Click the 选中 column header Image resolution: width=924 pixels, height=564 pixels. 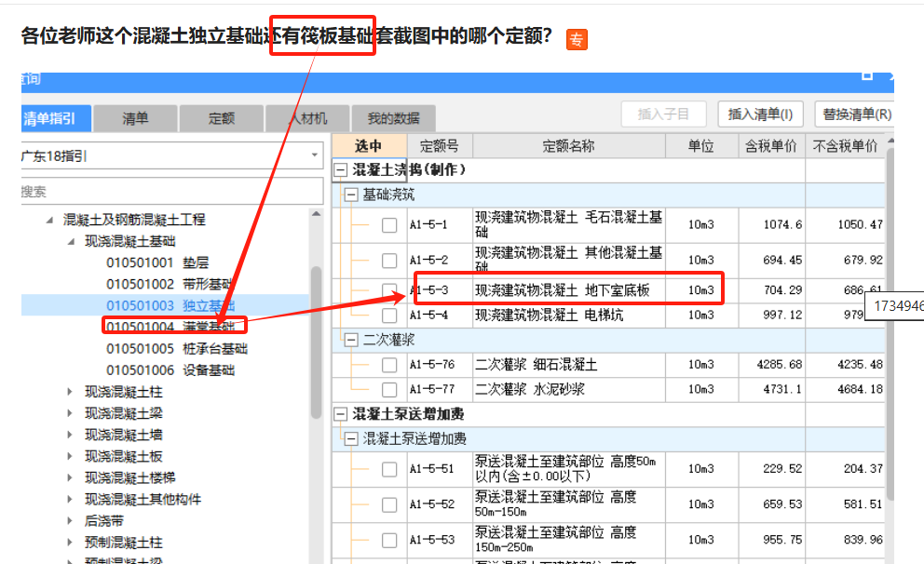[369, 146]
